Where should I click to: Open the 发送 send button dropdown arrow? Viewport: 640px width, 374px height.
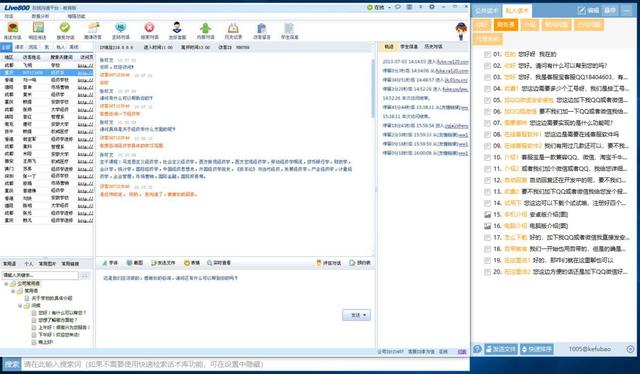pyautogui.click(x=364, y=315)
